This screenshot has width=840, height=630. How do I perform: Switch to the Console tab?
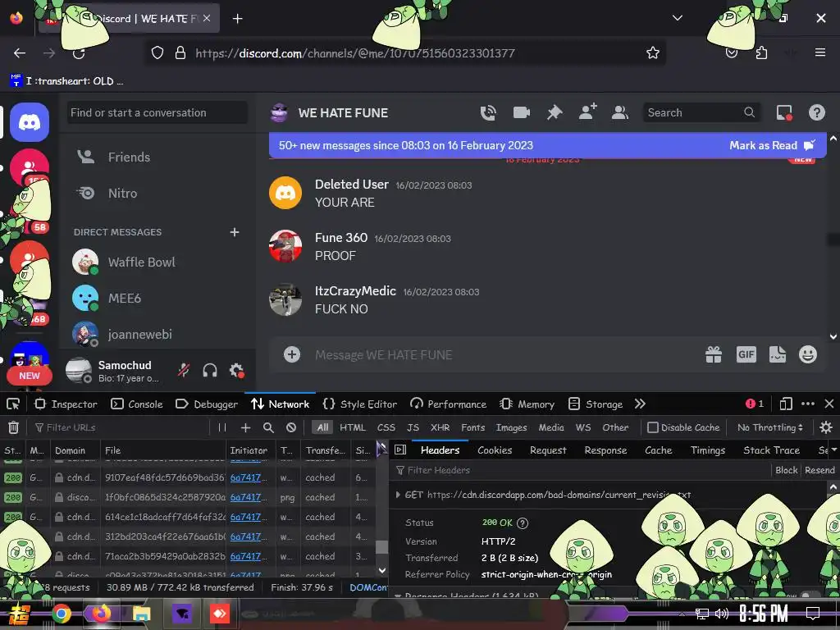137,404
